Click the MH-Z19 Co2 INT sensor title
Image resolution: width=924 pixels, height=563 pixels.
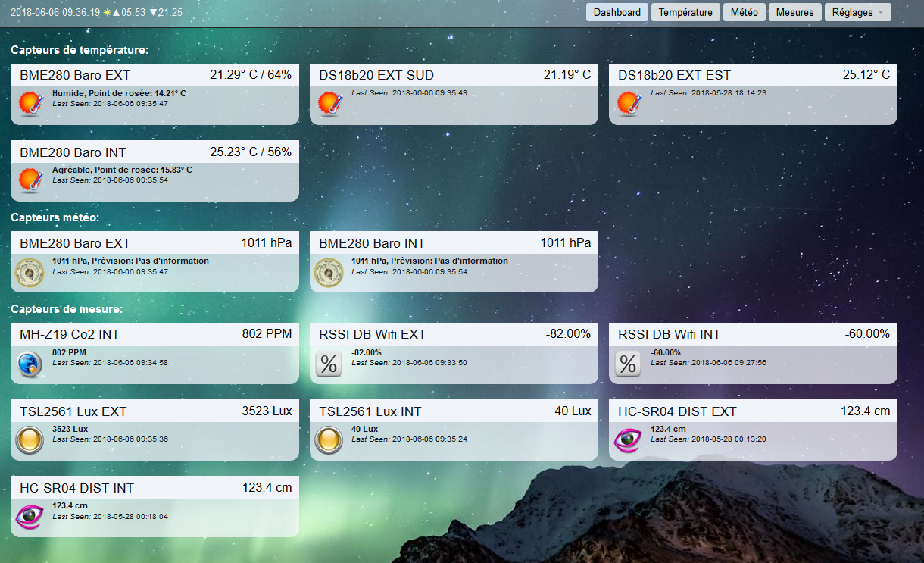tap(70, 334)
